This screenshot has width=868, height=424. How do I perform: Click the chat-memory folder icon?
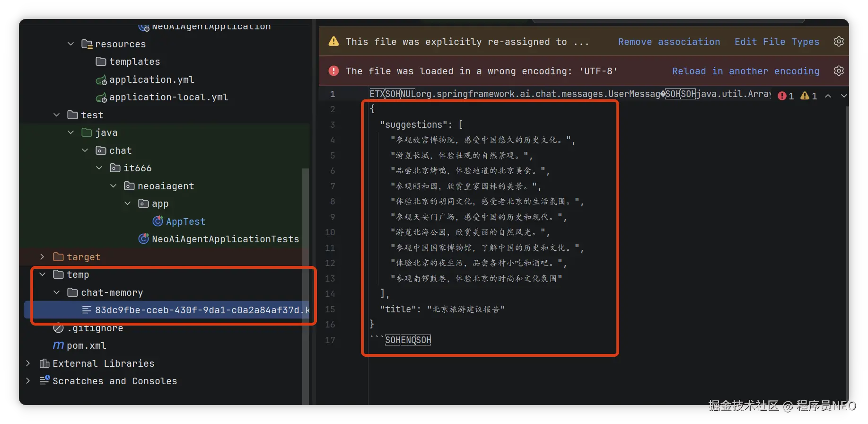click(x=72, y=292)
